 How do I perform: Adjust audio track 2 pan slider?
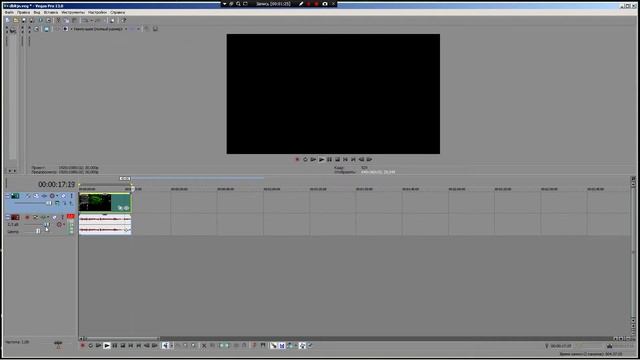click(38, 231)
